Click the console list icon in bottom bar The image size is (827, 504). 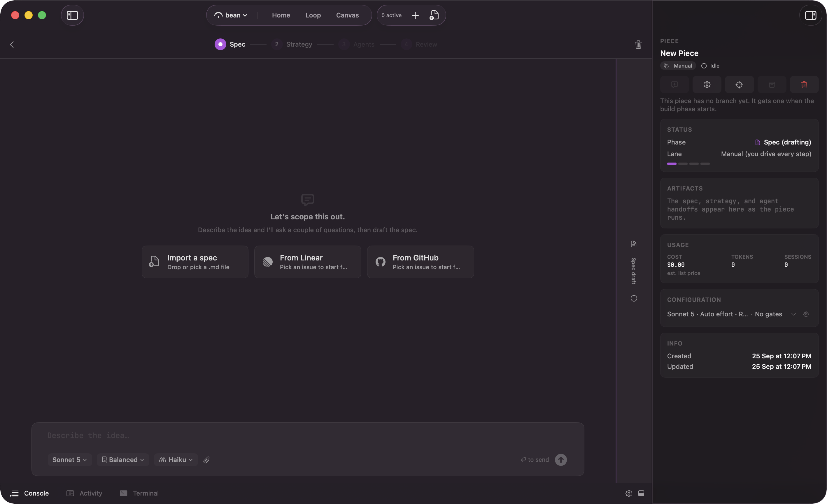14,493
